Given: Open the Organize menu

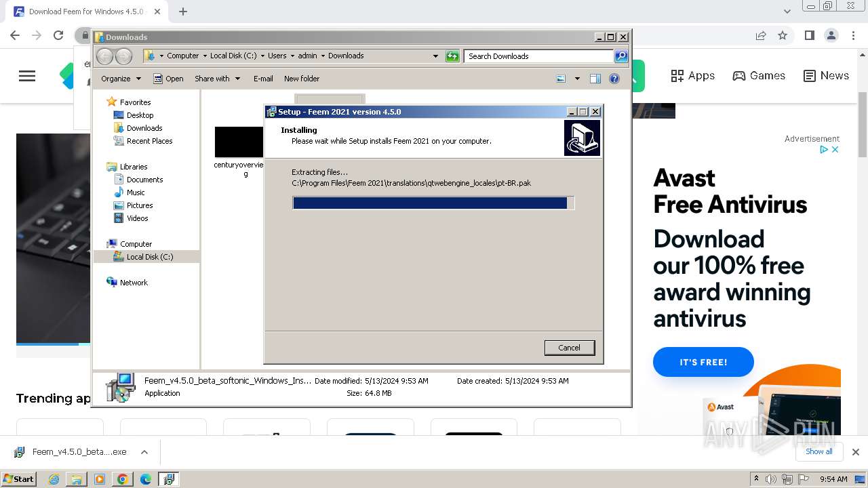Looking at the screenshot, I should (121, 79).
